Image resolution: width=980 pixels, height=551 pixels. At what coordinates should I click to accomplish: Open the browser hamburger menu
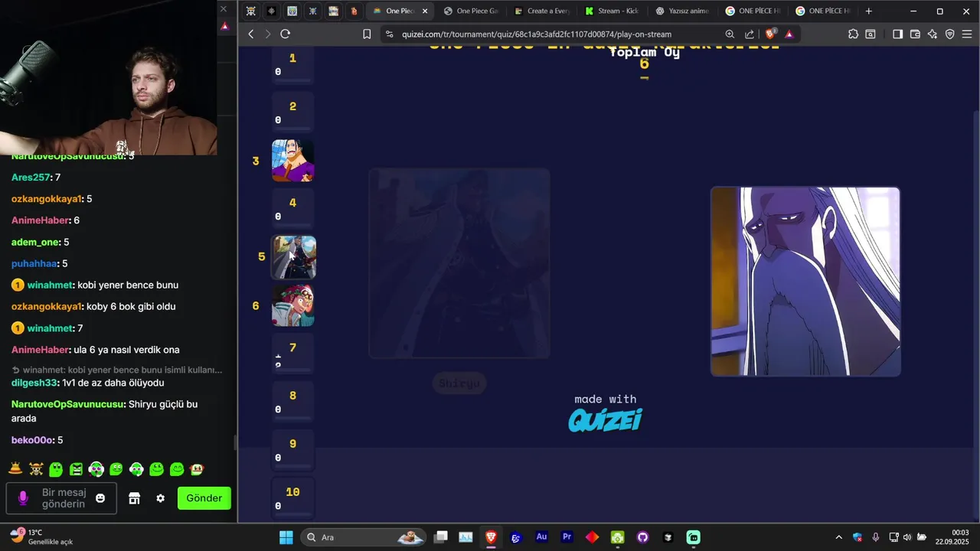967,34
